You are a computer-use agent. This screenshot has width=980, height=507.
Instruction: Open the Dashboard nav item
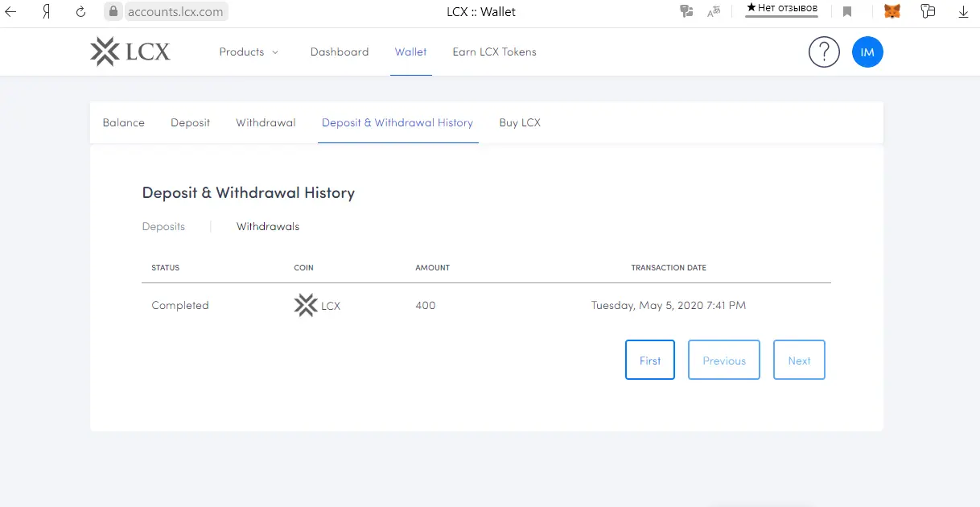(340, 52)
